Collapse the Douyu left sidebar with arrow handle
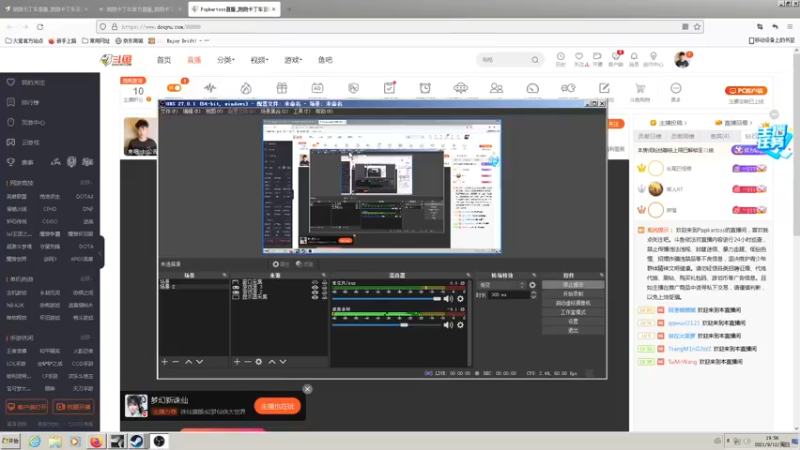The image size is (800, 450). [x=101, y=252]
